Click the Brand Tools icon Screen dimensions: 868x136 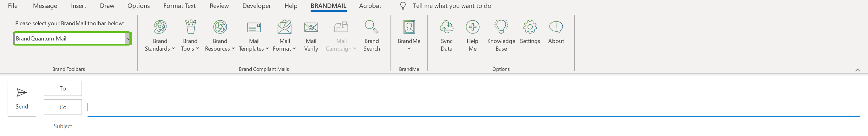click(190, 27)
